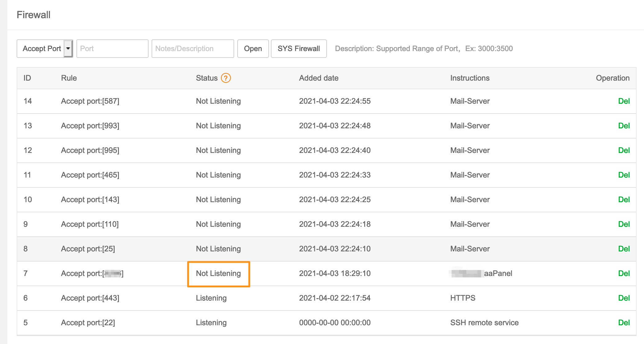Click the Added date column header

319,78
